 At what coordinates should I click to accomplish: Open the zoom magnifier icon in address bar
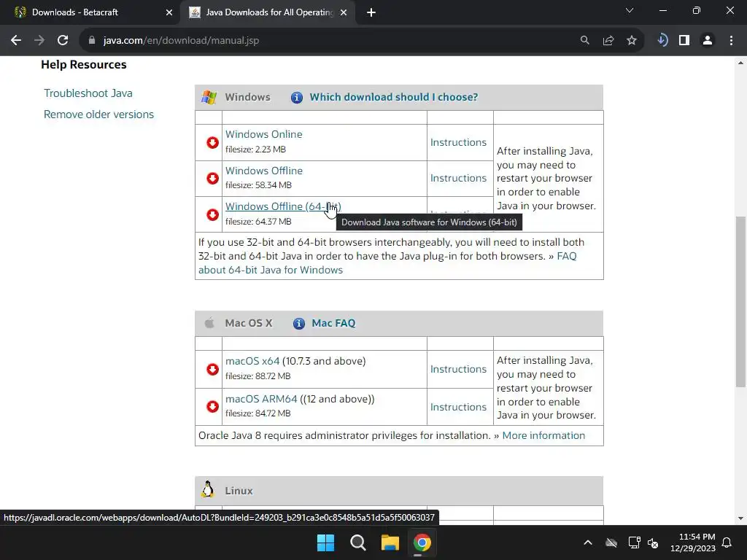pos(584,41)
